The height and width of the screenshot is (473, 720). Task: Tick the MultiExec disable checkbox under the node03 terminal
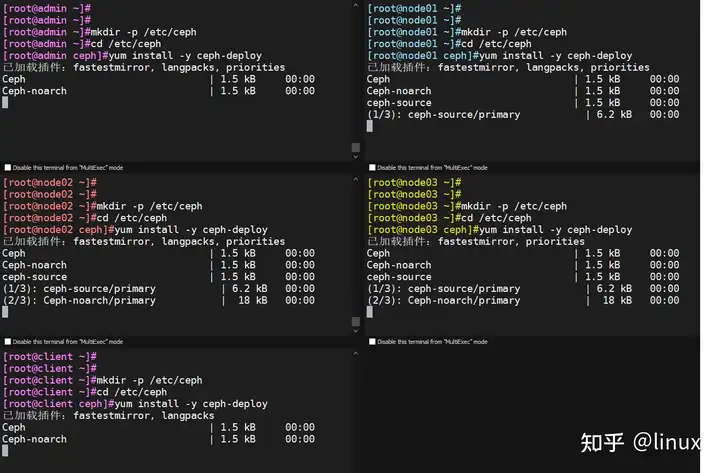coord(372,342)
